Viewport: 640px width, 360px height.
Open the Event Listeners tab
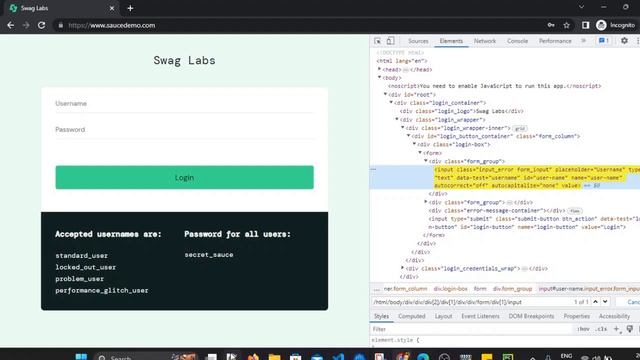point(480,316)
